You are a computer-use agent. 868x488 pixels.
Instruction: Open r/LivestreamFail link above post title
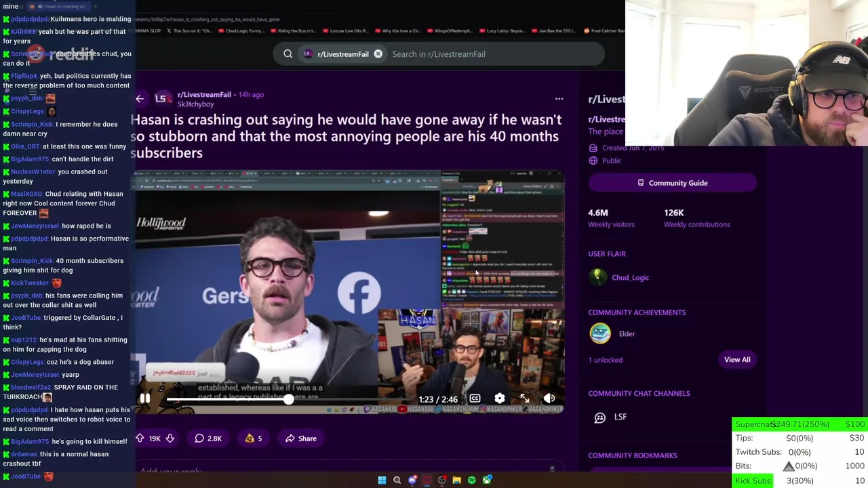(204, 95)
